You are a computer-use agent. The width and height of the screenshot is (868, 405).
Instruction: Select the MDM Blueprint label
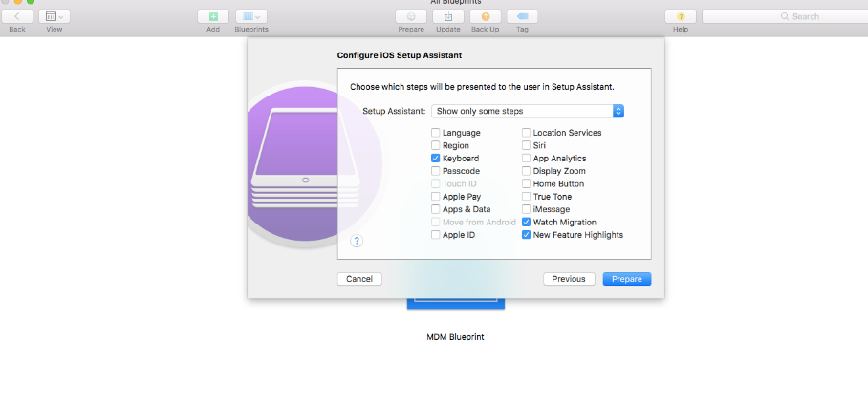456,337
